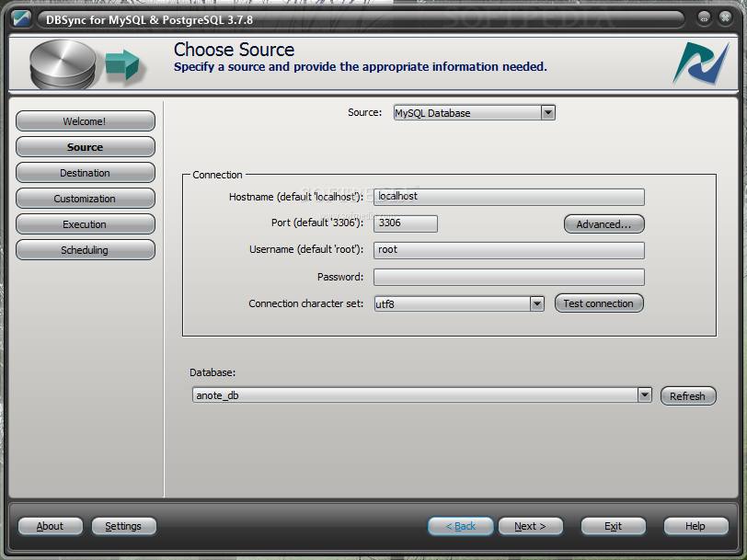The height and width of the screenshot is (560, 747).
Task: Click the 'Specify a source' subtitle text
Action: [x=361, y=66]
